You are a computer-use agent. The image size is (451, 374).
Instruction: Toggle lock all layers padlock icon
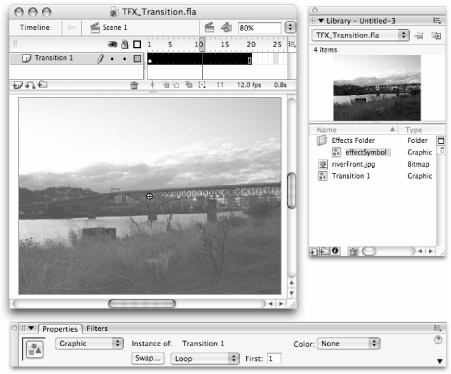125,44
